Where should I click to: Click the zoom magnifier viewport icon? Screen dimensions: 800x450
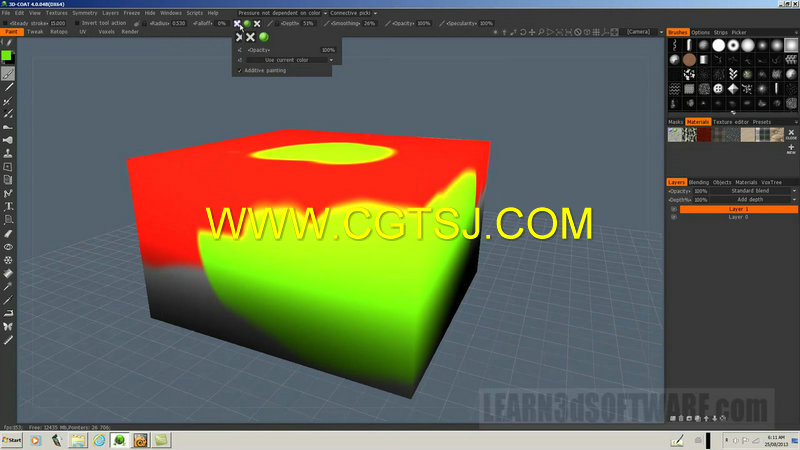point(541,32)
